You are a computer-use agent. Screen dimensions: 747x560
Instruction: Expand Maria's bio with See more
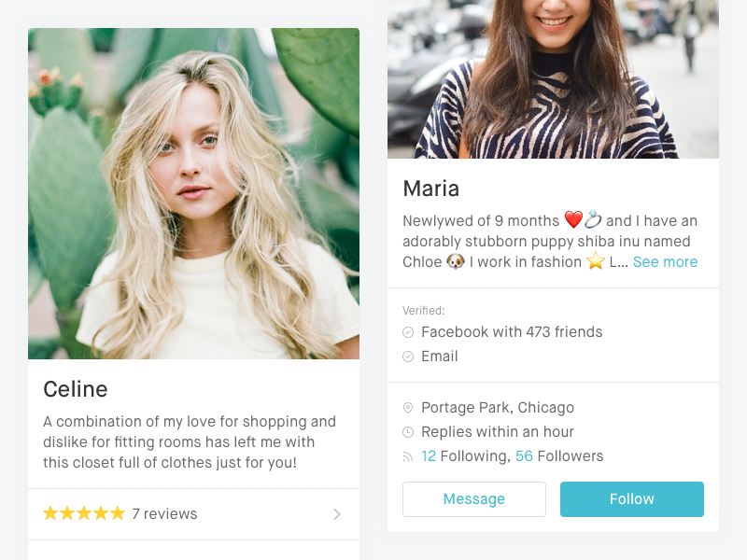point(665,261)
